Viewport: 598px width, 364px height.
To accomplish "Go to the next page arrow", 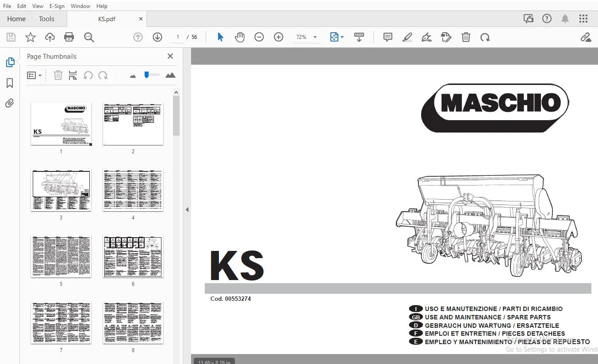I will pos(157,38).
